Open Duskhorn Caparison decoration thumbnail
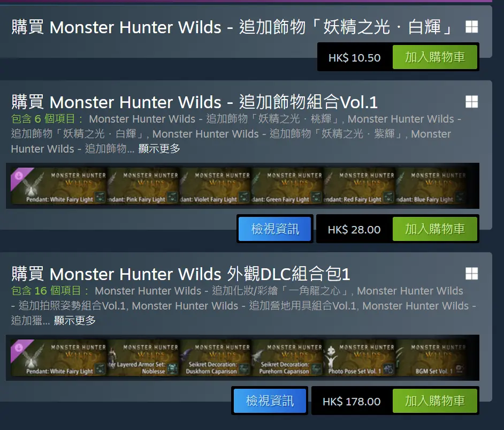 (215, 358)
